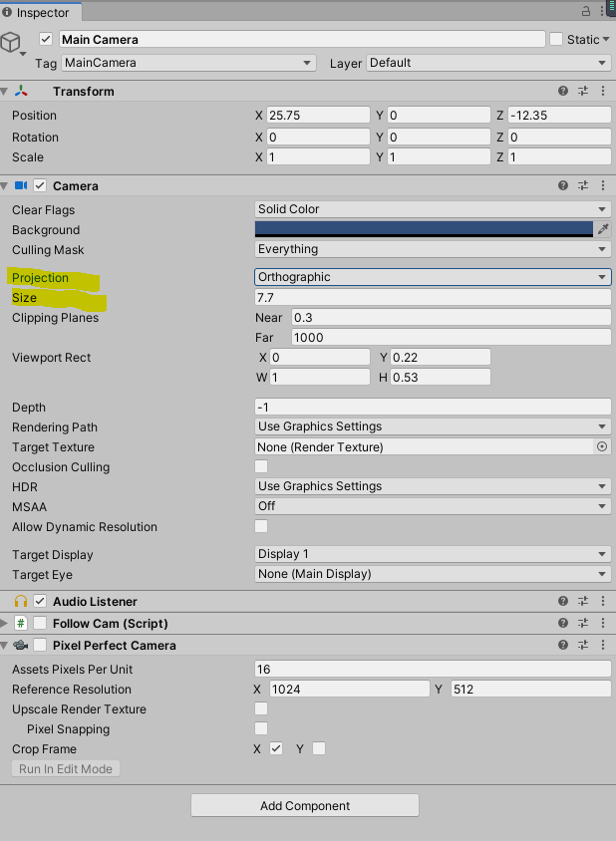This screenshot has height=841, width=616.
Task: Click the Follow Cam script icon
Action: pyautogui.click(x=21, y=623)
